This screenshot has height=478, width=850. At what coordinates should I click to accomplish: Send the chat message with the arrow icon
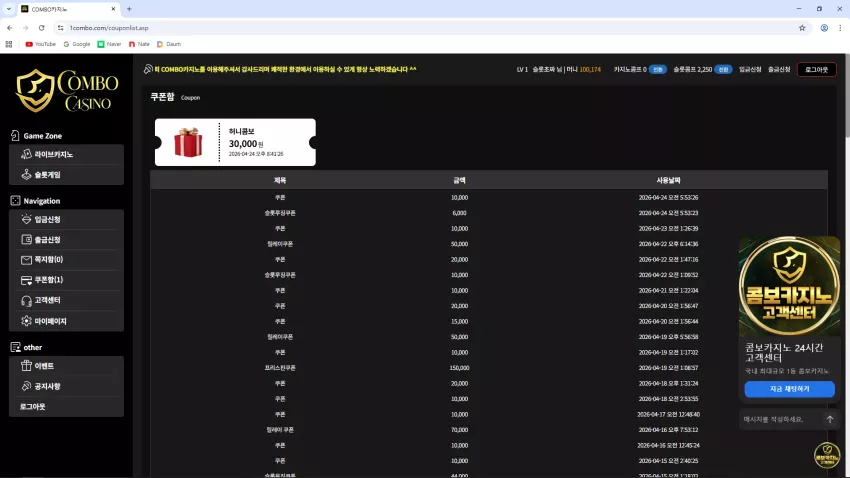pos(829,419)
